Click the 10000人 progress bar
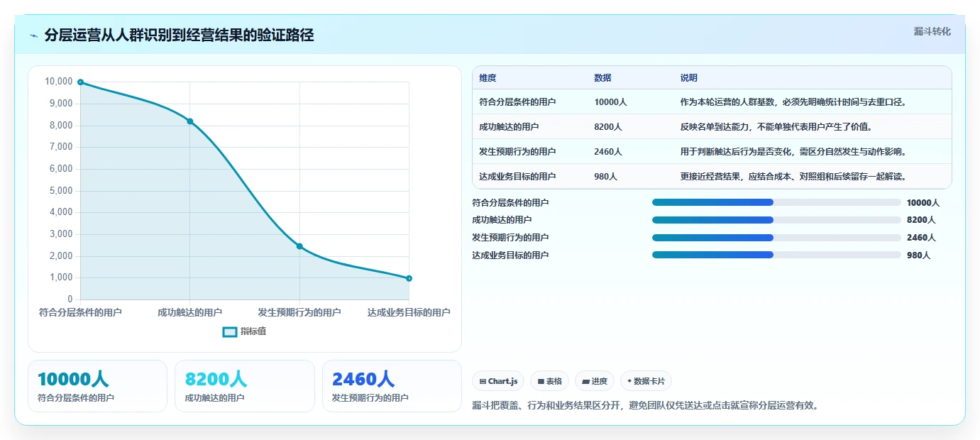The height and width of the screenshot is (440, 980). point(776,203)
